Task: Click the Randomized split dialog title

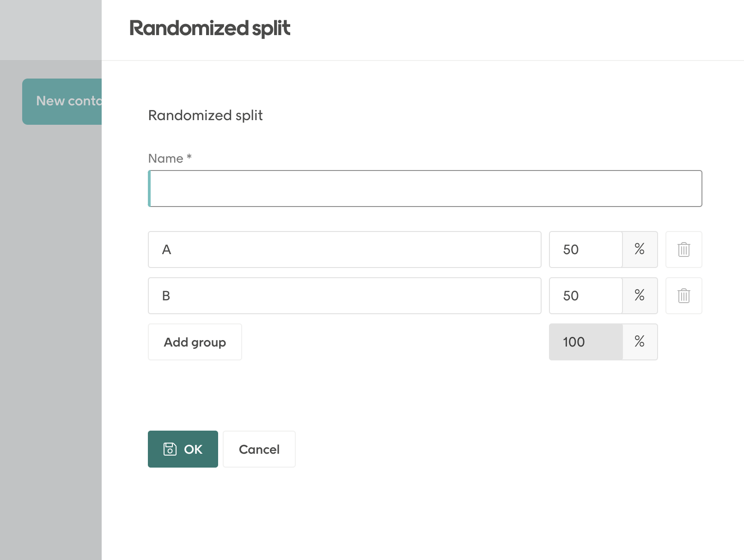Action: click(x=209, y=28)
